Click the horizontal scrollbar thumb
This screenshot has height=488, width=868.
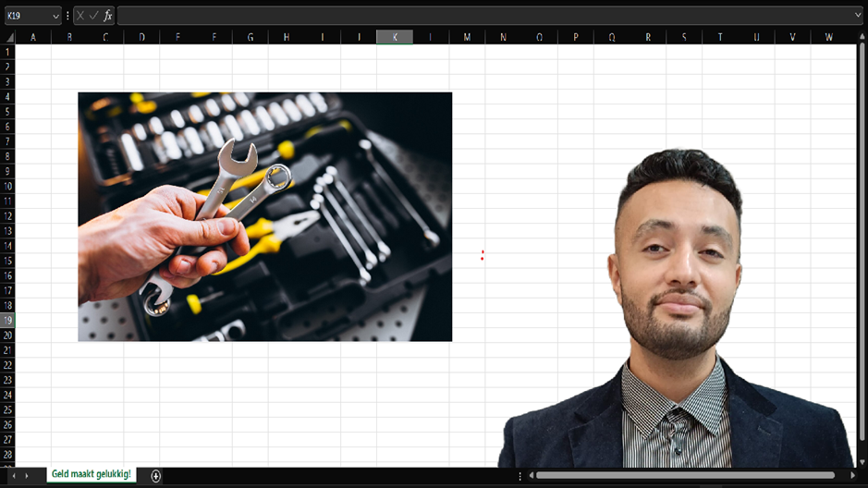(x=684, y=475)
